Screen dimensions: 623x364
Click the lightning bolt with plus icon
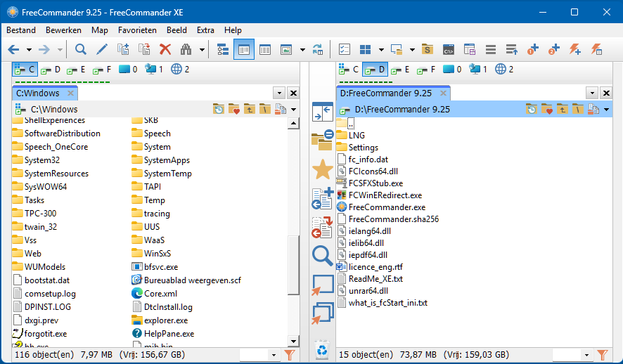click(575, 50)
